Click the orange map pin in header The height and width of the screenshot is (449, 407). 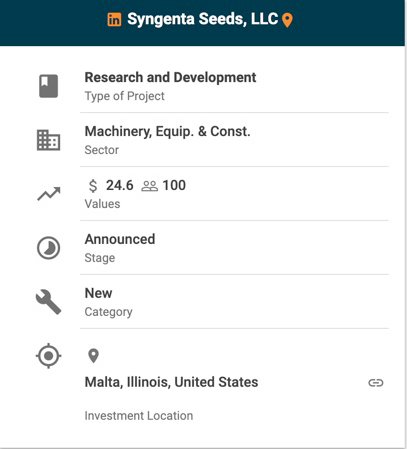[287, 20]
